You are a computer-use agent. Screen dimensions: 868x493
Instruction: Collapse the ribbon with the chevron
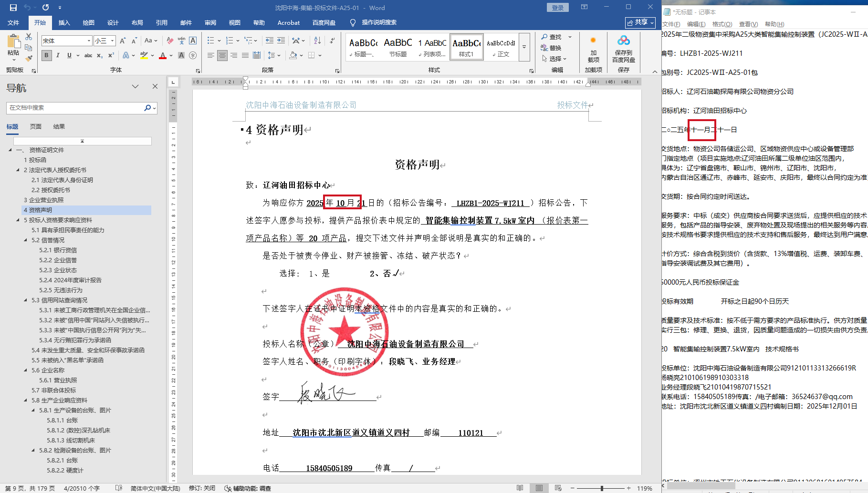tap(655, 72)
